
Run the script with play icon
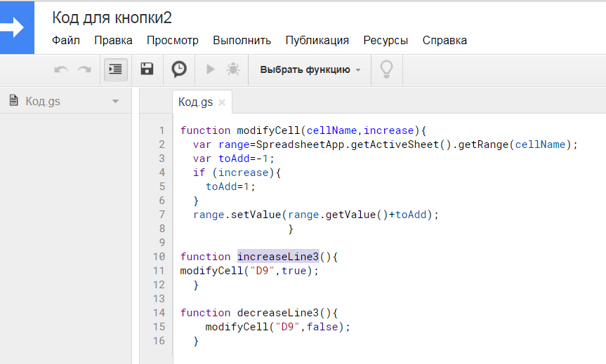click(211, 69)
